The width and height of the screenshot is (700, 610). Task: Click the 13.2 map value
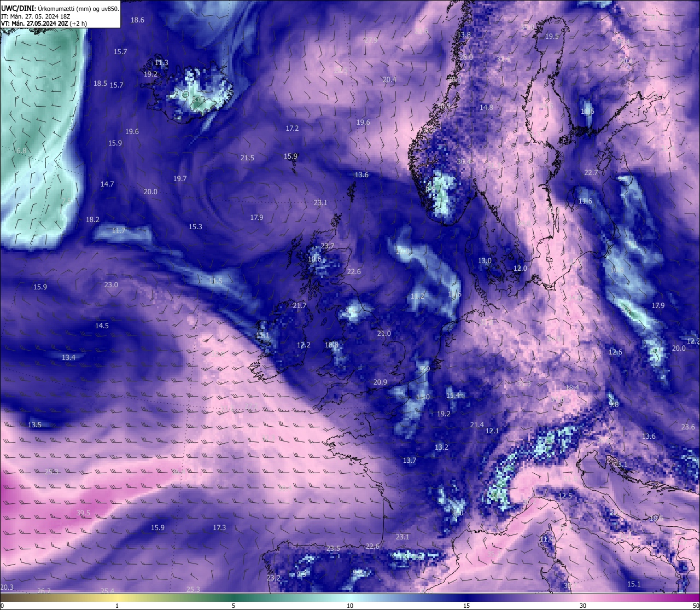click(441, 448)
